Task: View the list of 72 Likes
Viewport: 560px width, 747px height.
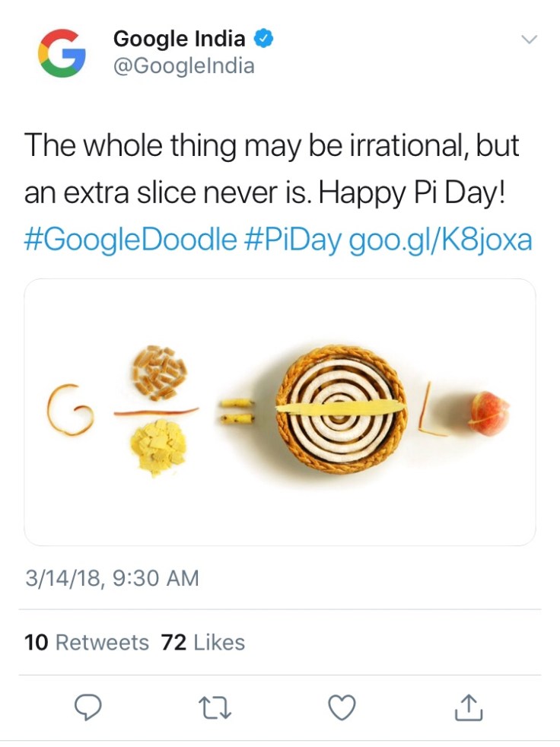Action: 203,643
